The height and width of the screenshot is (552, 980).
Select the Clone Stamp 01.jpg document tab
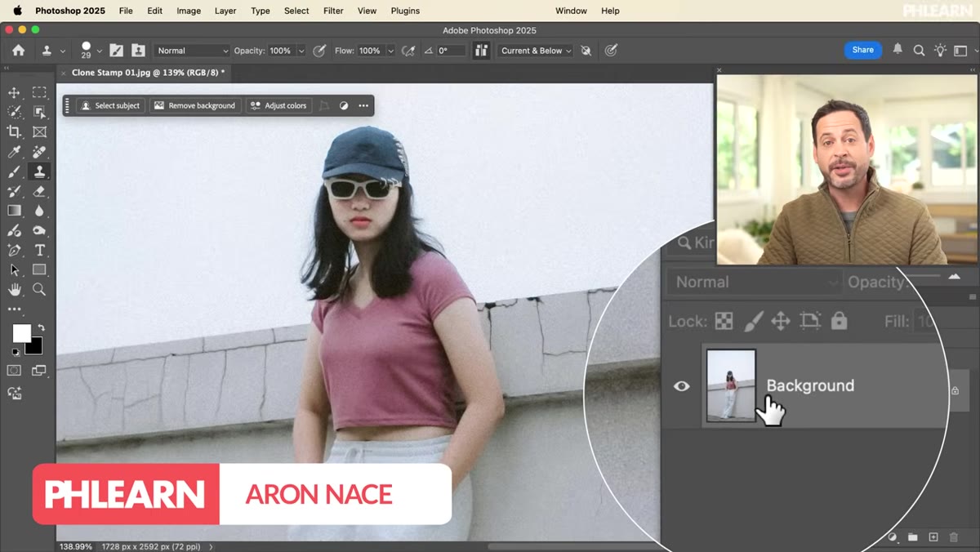147,73
